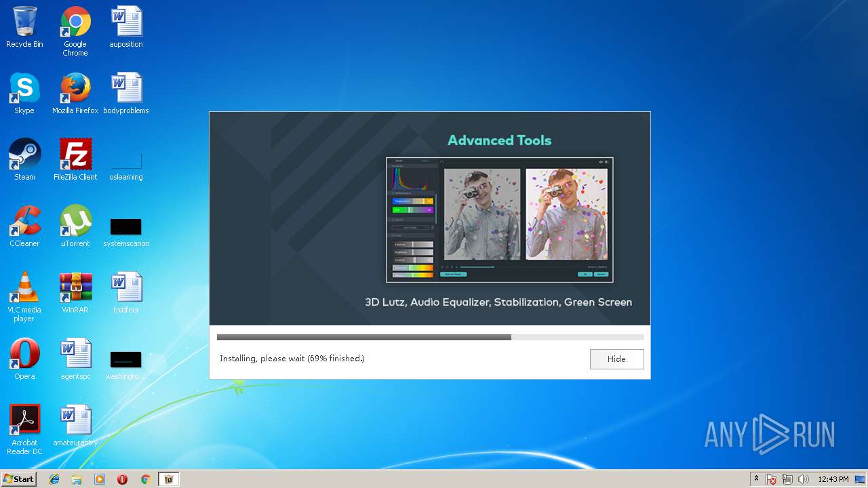Click the Action Center flag tray icon
Viewport: 868px width, 488px height.
772,479
